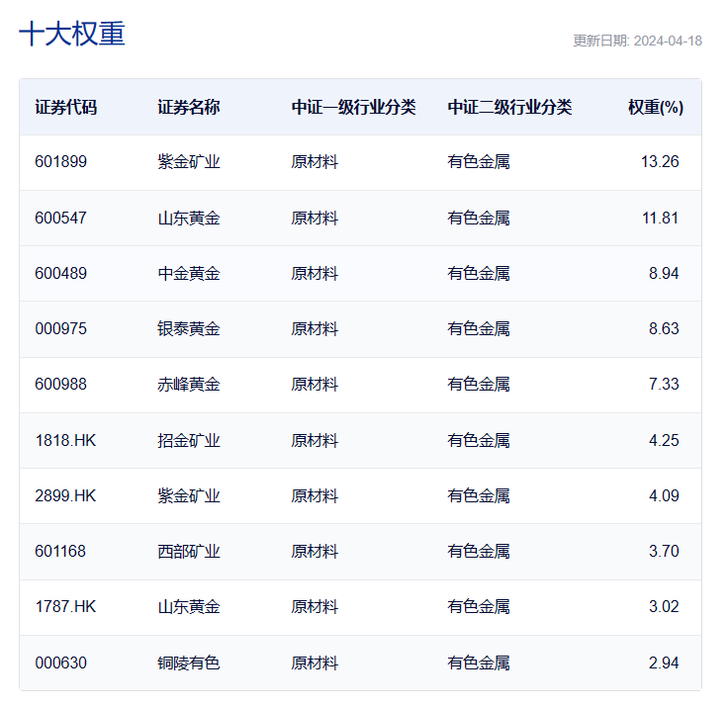Click 招金矿业 security name
The width and height of the screenshot is (728, 707).
pos(189,440)
